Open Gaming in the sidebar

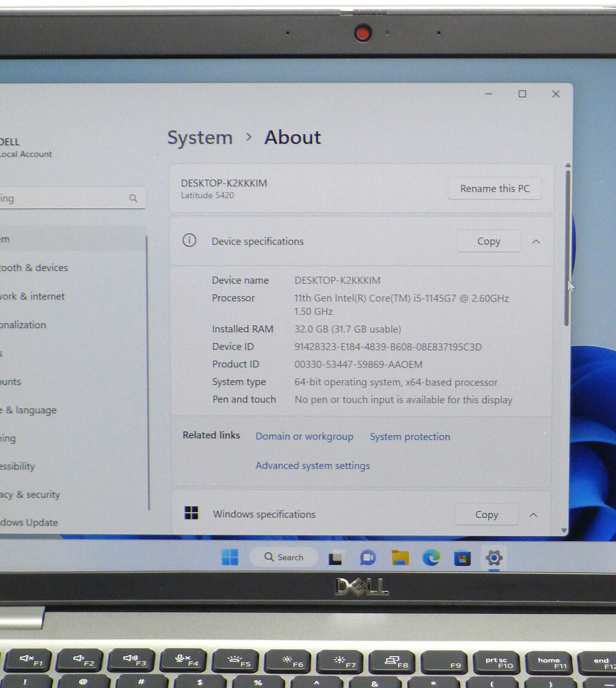9,438
